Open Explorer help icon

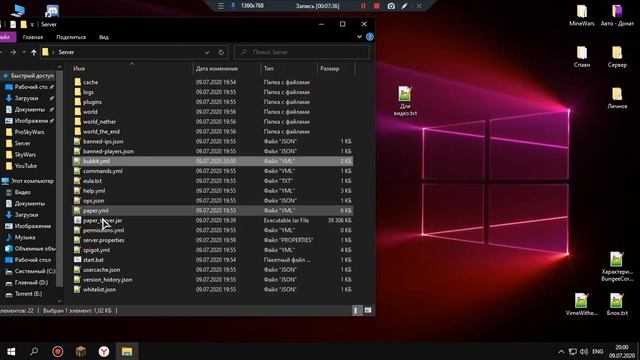(x=370, y=37)
